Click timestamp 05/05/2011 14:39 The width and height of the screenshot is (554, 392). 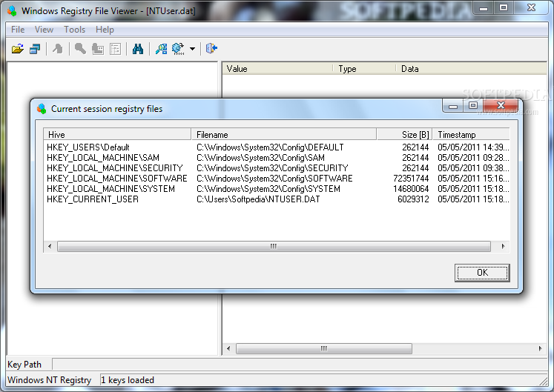[473, 147]
